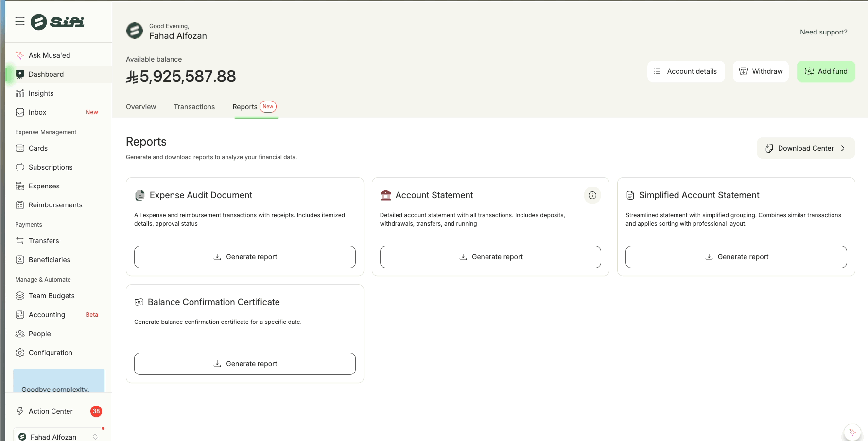Open Configuration gear in sidebar
The image size is (868, 441).
[20, 353]
